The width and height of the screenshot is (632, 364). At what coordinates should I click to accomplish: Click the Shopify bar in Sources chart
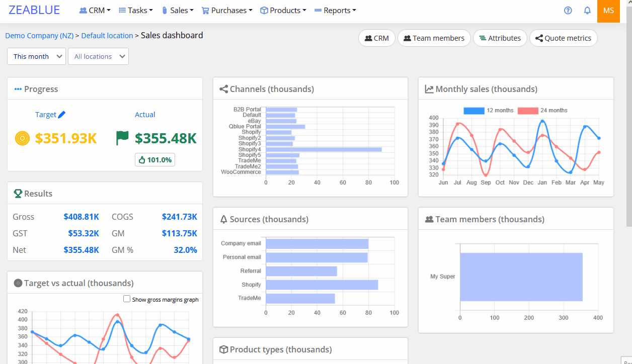[322, 285]
